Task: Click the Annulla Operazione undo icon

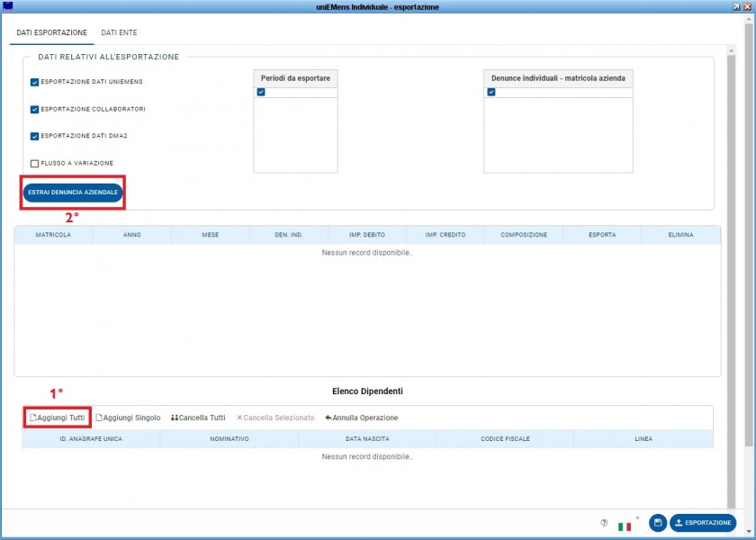Action: pyautogui.click(x=328, y=418)
